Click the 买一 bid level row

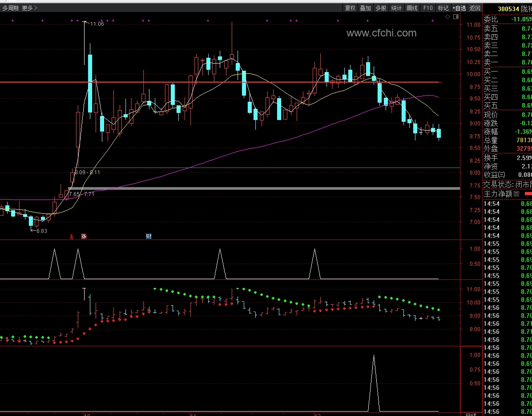(508, 72)
